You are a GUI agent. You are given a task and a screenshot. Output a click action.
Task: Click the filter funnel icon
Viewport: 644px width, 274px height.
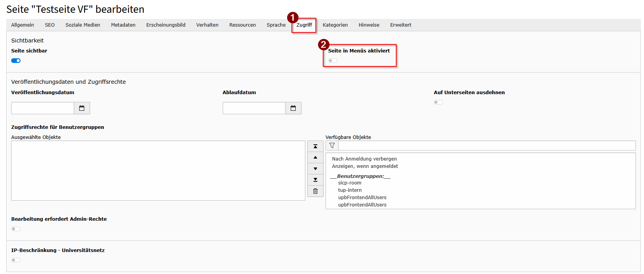click(332, 145)
